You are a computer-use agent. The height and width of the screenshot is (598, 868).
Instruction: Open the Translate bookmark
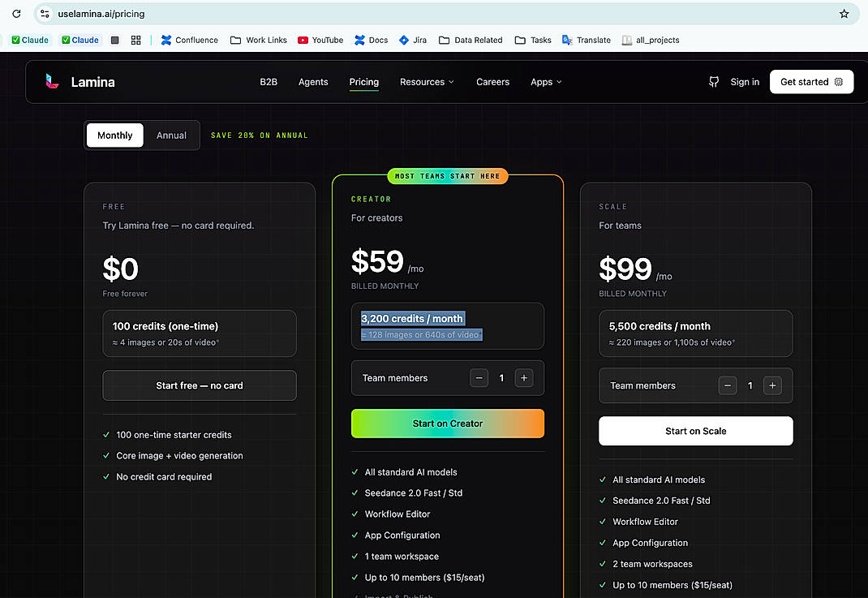587,40
